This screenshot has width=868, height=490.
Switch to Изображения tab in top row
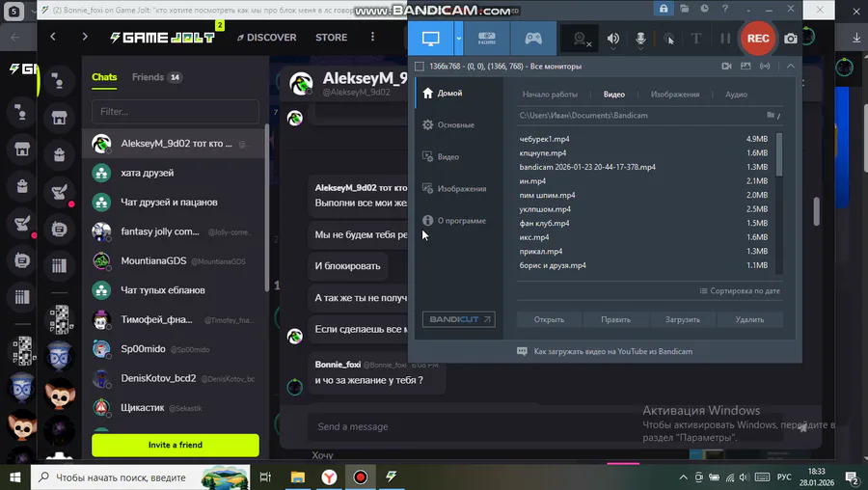pyautogui.click(x=675, y=95)
